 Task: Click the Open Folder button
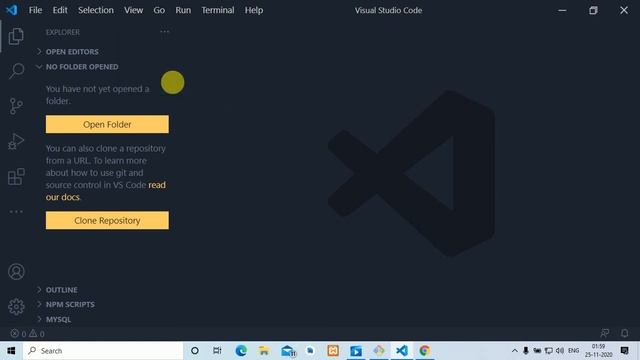coord(107,124)
